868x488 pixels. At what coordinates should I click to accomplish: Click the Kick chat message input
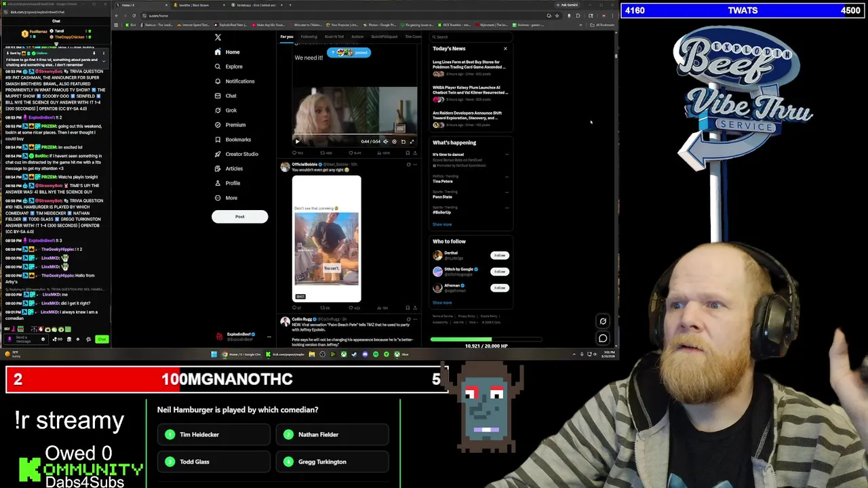click(x=27, y=339)
